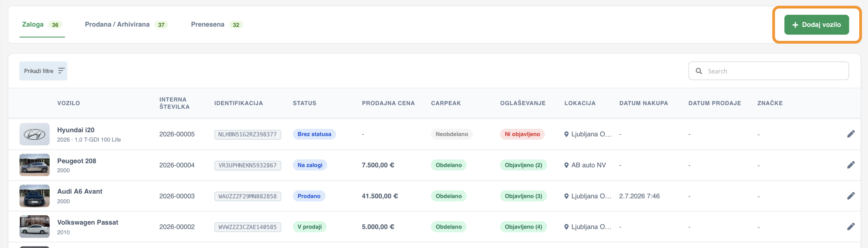Click the price 5.000,00 €

[x=378, y=227]
